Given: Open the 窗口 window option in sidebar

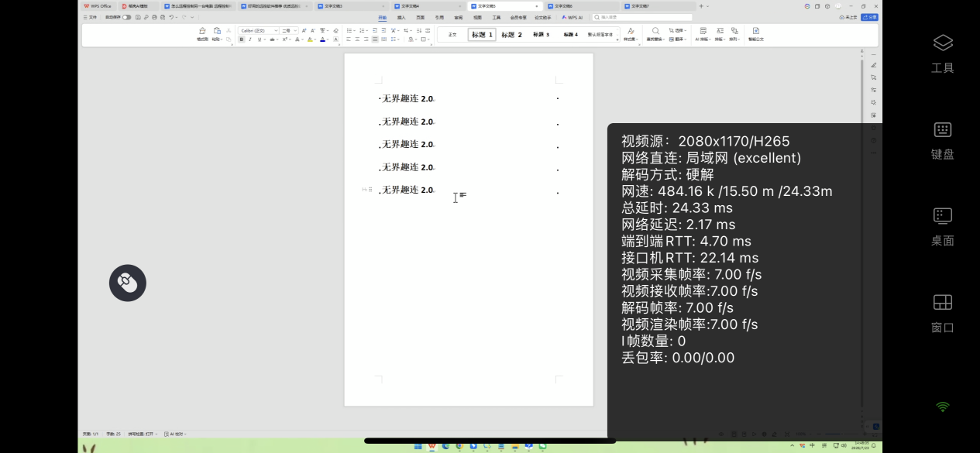Looking at the screenshot, I should point(942,314).
